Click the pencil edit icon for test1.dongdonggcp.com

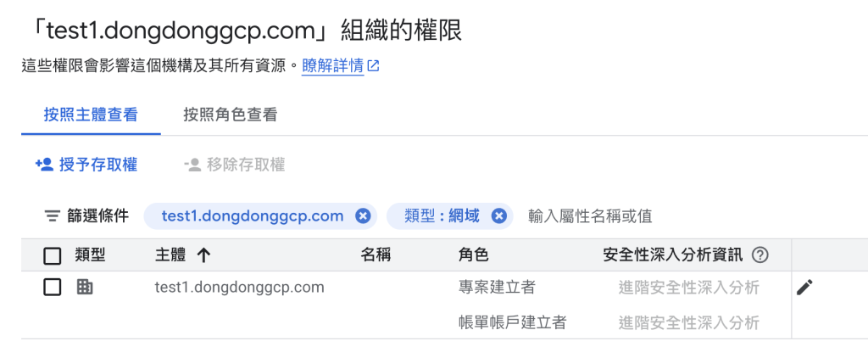(x=804, y=288)
